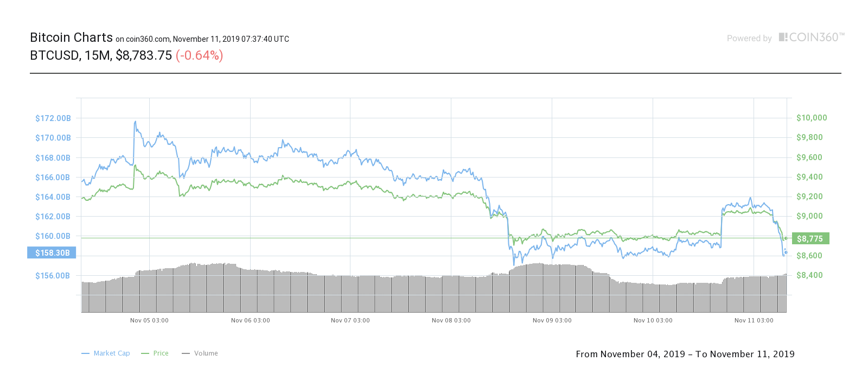
Task: Click the date range caption text
Action: (x=685, y=354)
